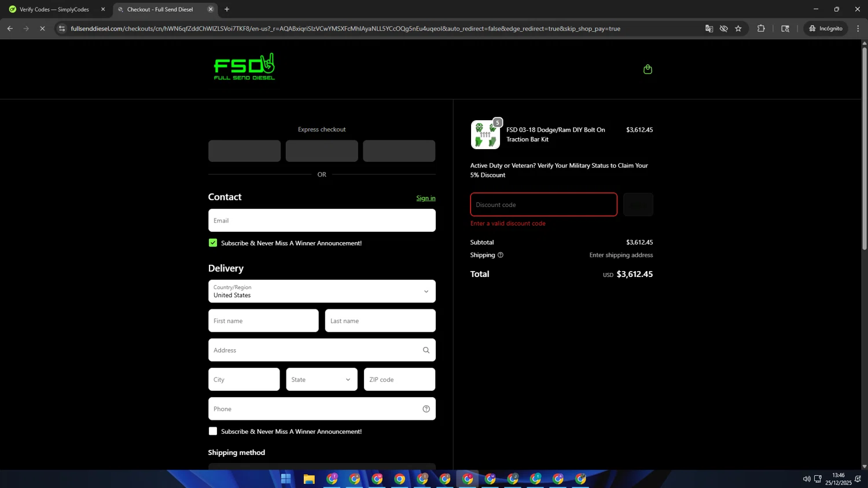
Task: Click the first express checkout button
Action: coord(244,151)
